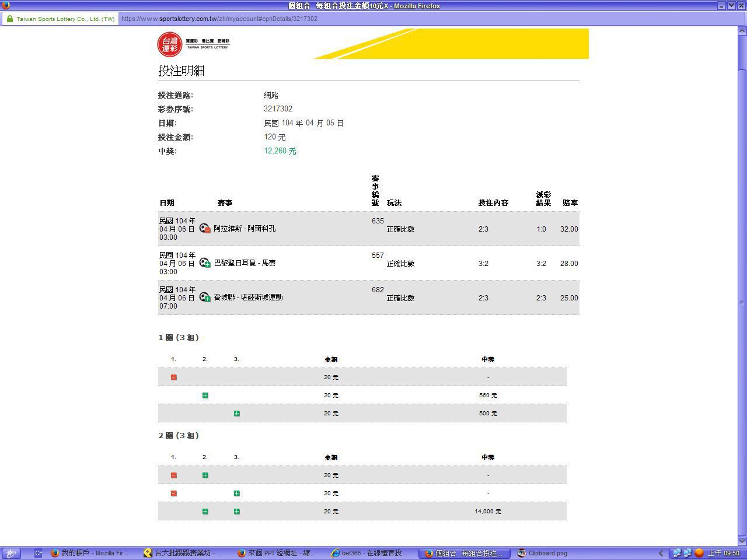747x560 pixels.
Task: Click the scrollbar up arrow
Action: click(x=742, y=31)
